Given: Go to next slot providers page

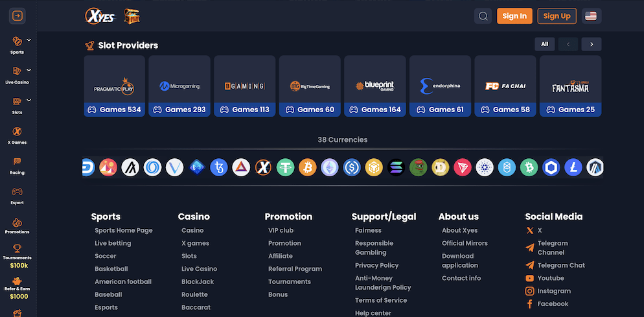Looking at the screenshot, I should [x=592, y=44].
